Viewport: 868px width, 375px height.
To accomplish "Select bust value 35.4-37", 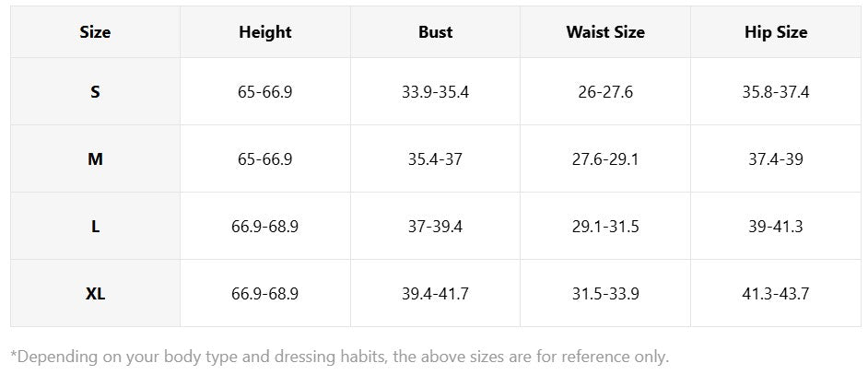I will tap(435, 159).
